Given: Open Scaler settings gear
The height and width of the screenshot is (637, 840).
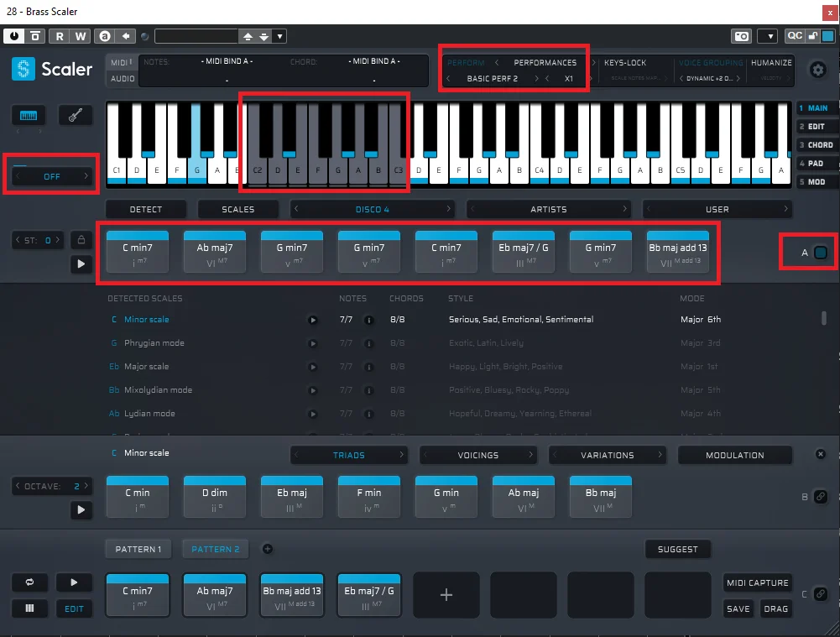Looking at the screenshot, I should (817, 70).
